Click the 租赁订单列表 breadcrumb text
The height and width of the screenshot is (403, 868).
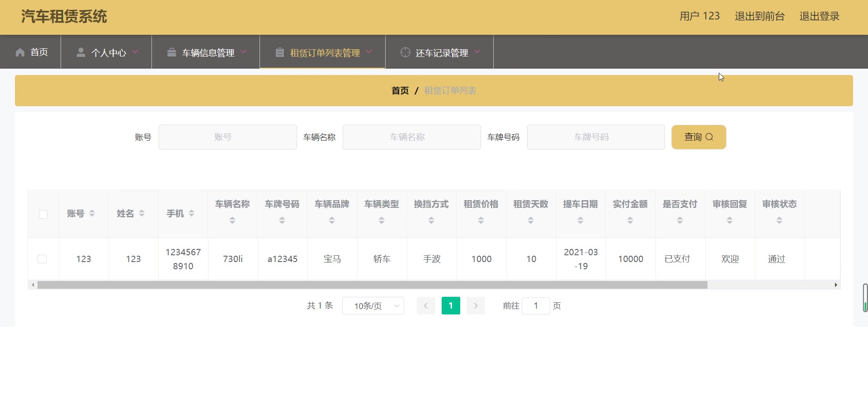click(450, 91)
